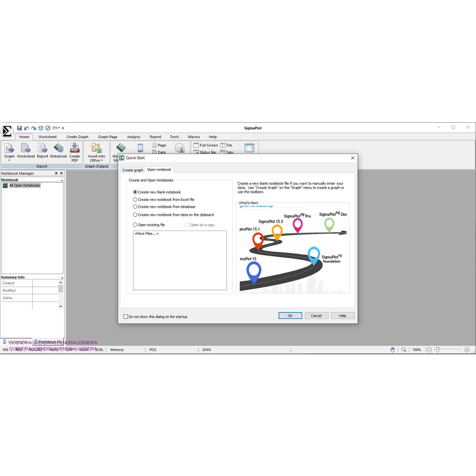The width and height of the screenshot is (476, 476).
Task: Enable Do not show this dialog at startup
Action: click(x=126, y=317)
